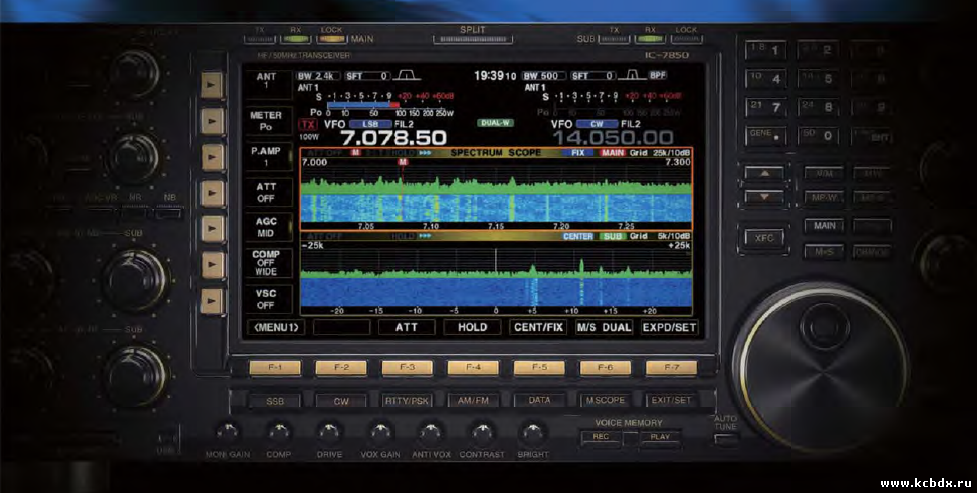Screen dimensions: 977x493
Task: Adjust the VOX GAIN knob
Action: 380,431
